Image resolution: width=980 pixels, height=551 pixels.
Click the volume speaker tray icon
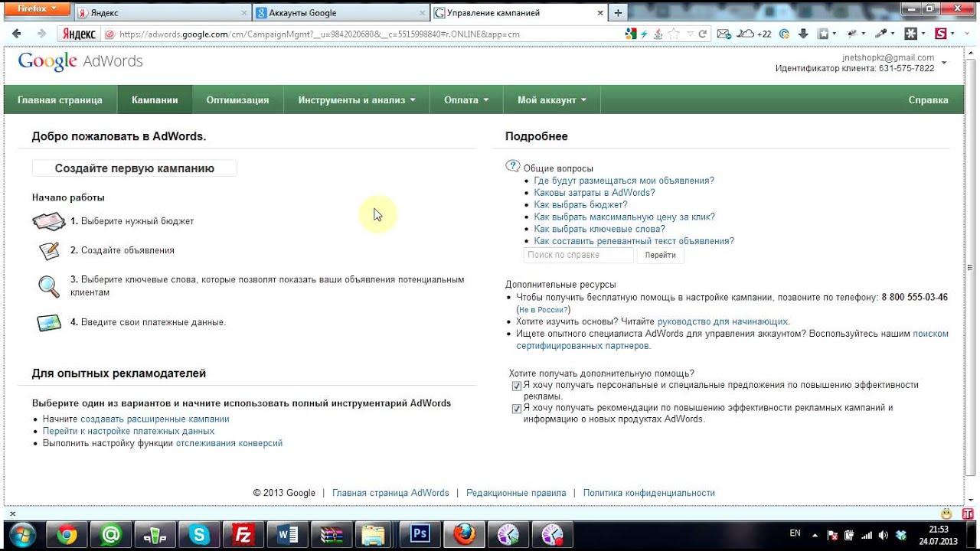(x=884, y=534)
